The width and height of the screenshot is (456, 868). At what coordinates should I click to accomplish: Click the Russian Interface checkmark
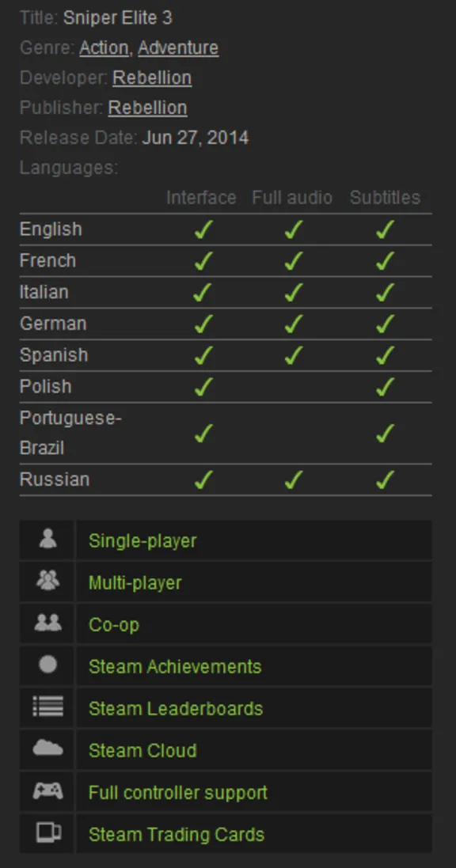tap(203, 479)
